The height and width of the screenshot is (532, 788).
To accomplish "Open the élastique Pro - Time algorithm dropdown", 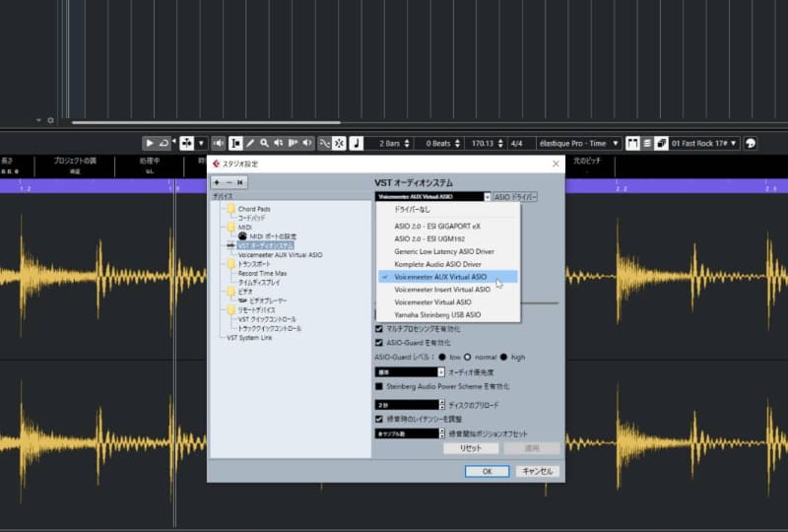I will [x=578, y=143].
